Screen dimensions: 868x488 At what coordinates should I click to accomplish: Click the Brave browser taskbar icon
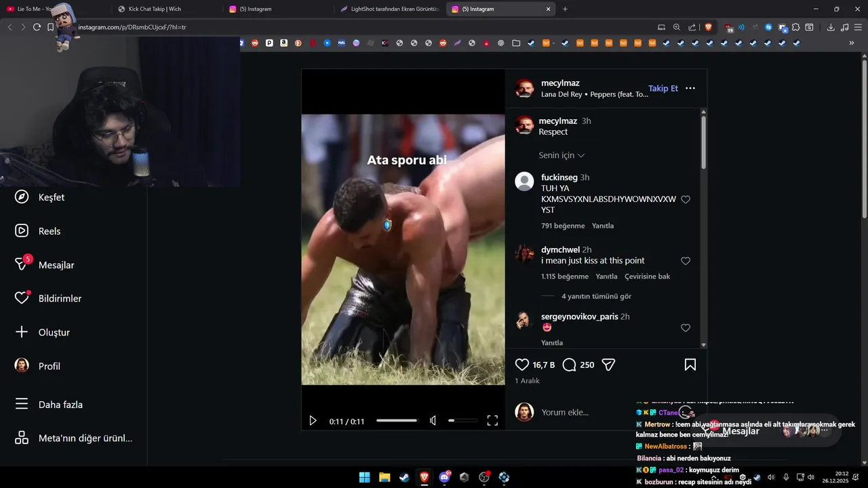coord(424,477)
